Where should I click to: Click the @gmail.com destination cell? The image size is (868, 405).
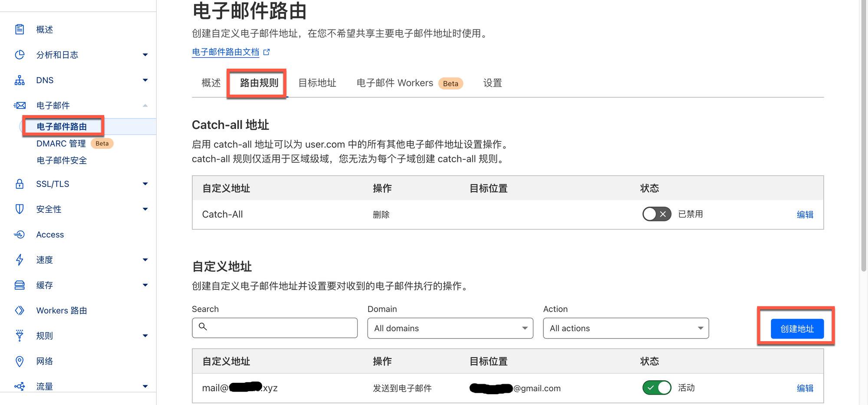[x=515, y=388]
